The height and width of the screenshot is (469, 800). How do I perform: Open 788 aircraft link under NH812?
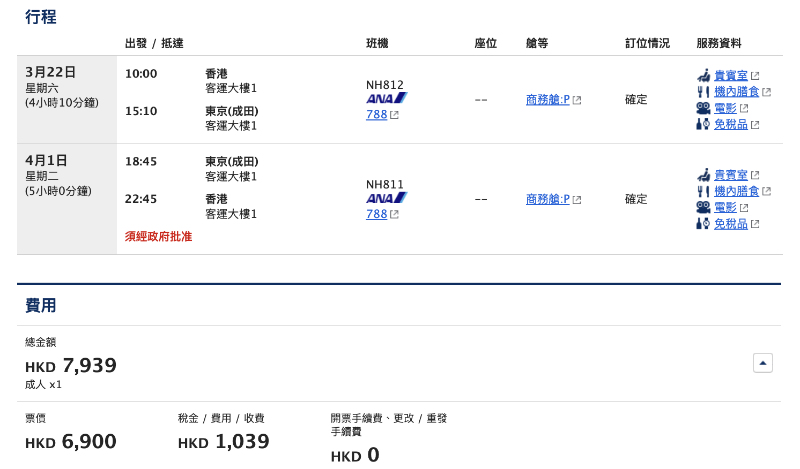[377, 115]
